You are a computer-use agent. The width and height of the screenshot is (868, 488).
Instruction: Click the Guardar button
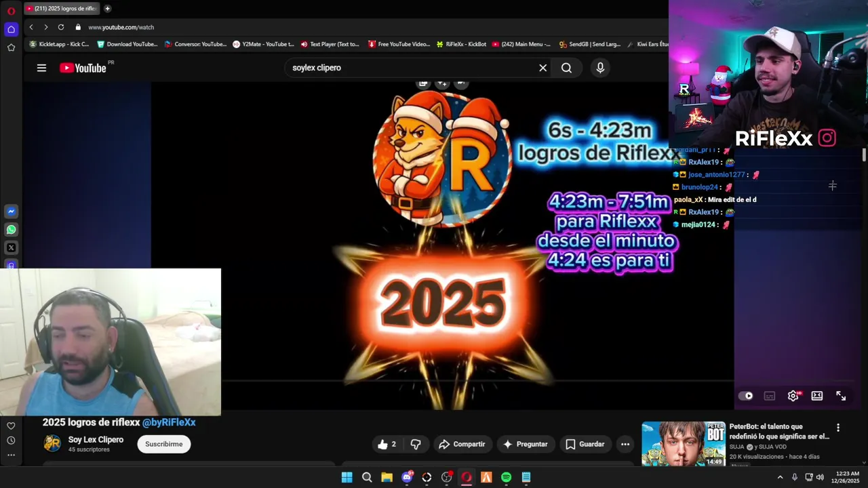click(585, 445)
